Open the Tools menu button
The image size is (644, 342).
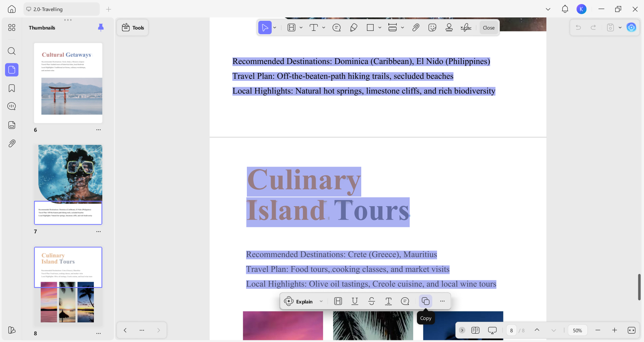133,27
